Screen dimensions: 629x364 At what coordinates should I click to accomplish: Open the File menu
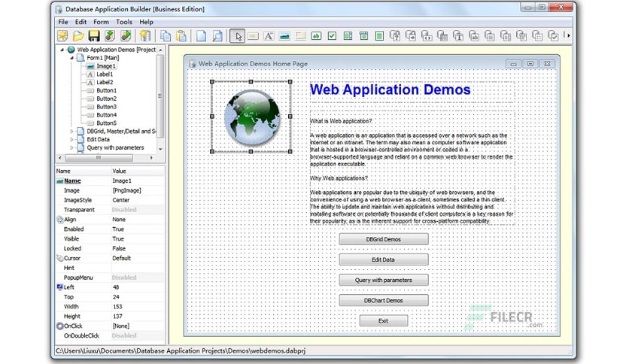[63, 22]
